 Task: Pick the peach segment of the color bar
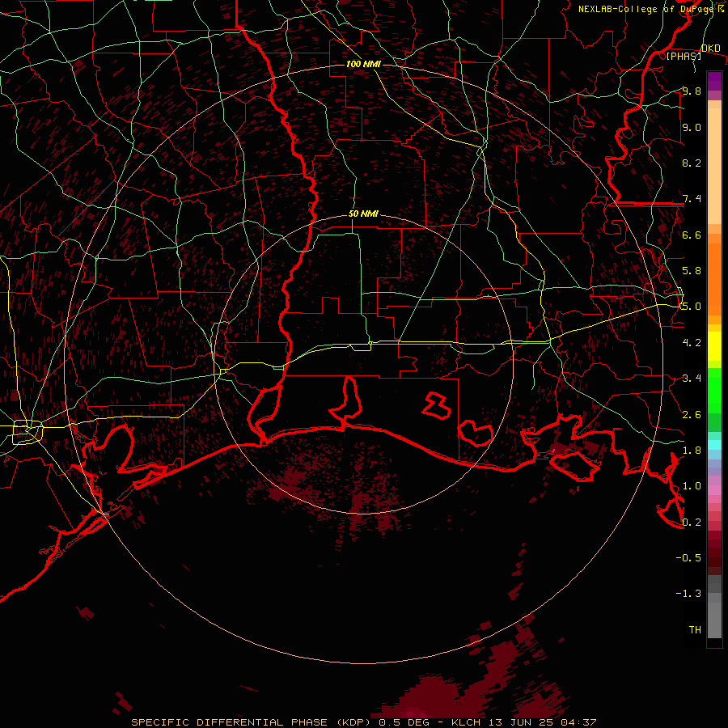coord(714,166)
